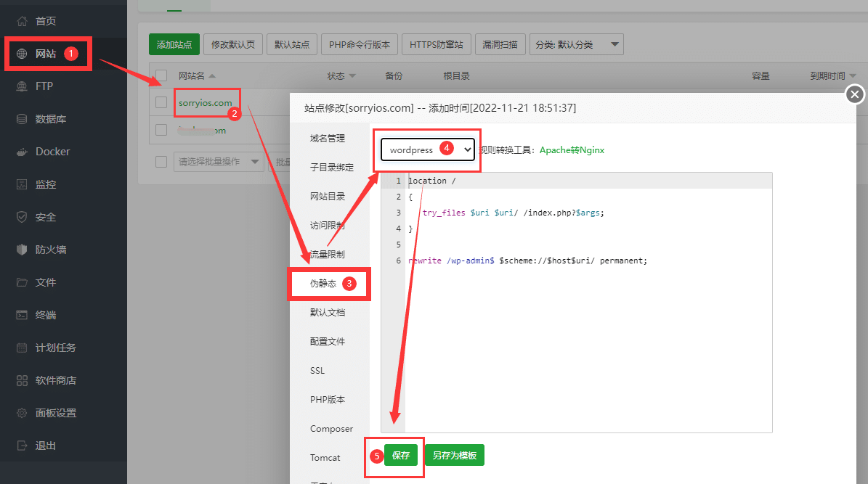
Task: Click the 面板设置 gear icon
Action: pyautogui.click(x=22, y=413)
